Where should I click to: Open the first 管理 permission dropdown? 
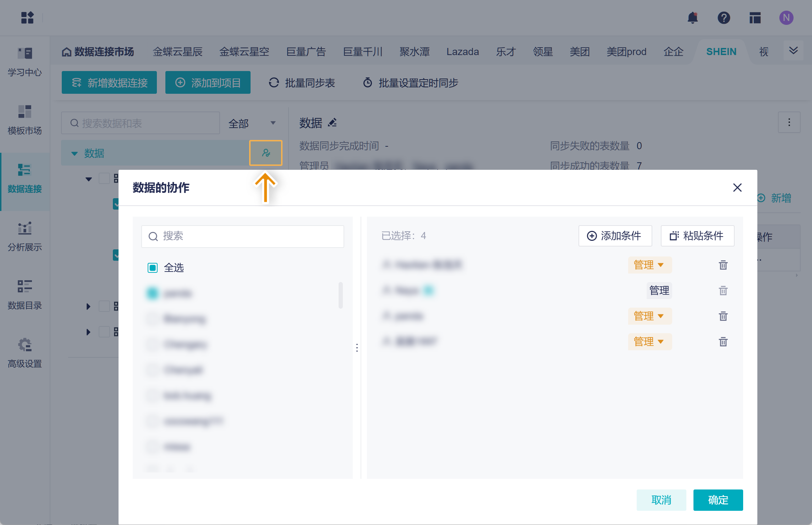649,265
